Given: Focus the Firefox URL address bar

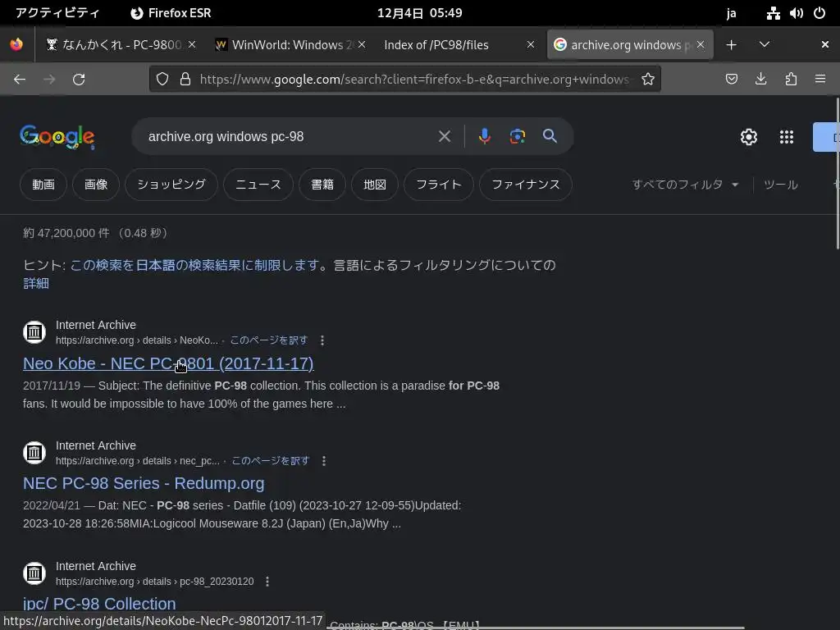Looking at the screenshot, I should [413, 80].
